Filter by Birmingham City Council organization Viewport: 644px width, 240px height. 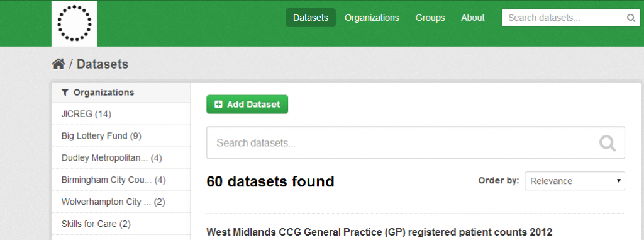(x=121, y=180)
